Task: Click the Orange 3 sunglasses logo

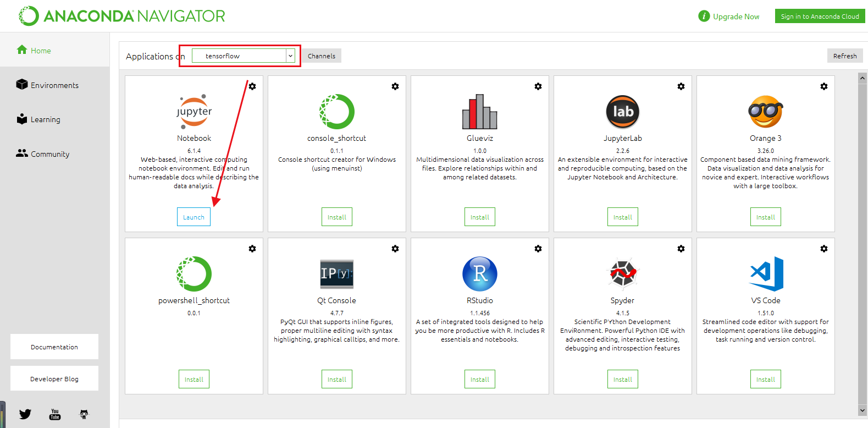Action: pos(766,112)
